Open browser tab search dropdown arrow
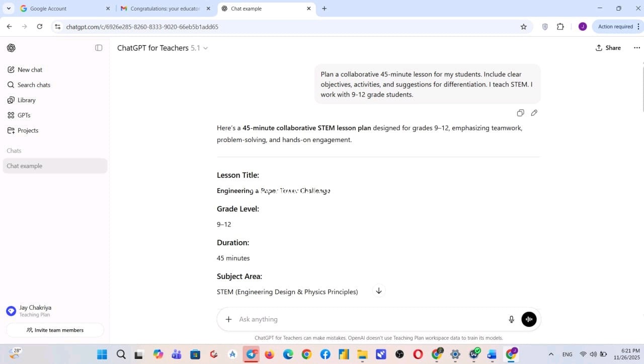Viewport: 644px width, 364px height. pos(9,9)
